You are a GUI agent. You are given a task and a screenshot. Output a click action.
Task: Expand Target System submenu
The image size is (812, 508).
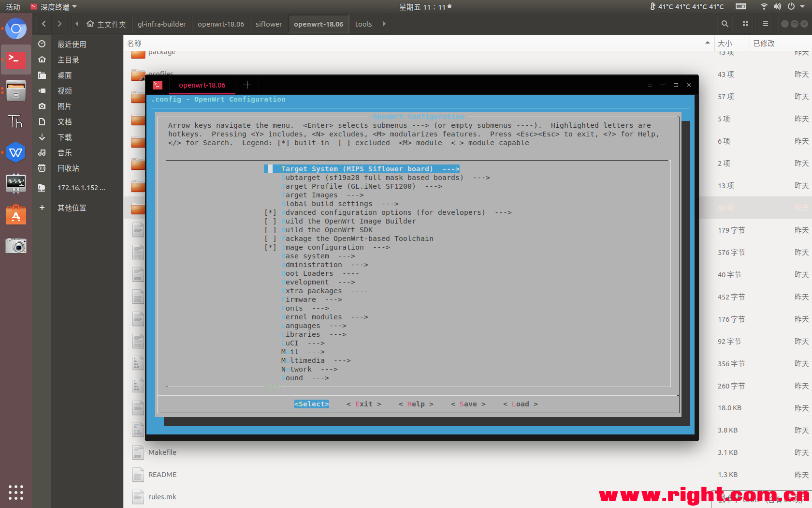[x=362, y=169]
